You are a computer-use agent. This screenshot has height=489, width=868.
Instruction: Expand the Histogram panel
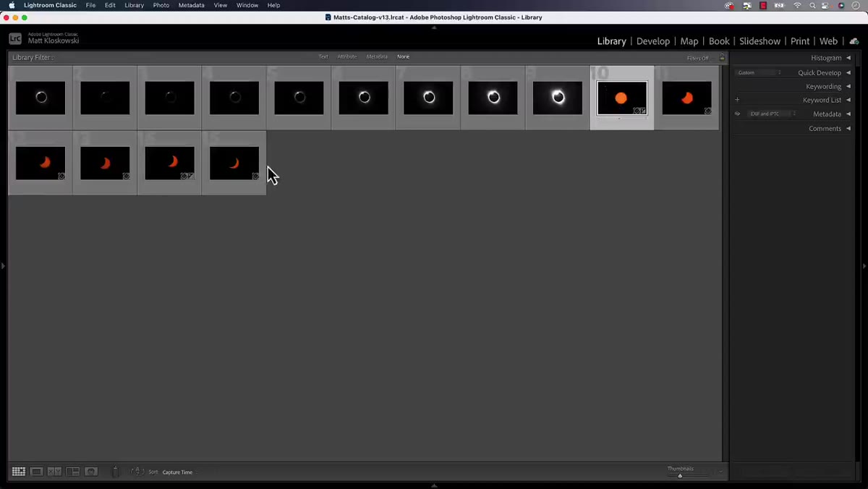pos(830,58)
